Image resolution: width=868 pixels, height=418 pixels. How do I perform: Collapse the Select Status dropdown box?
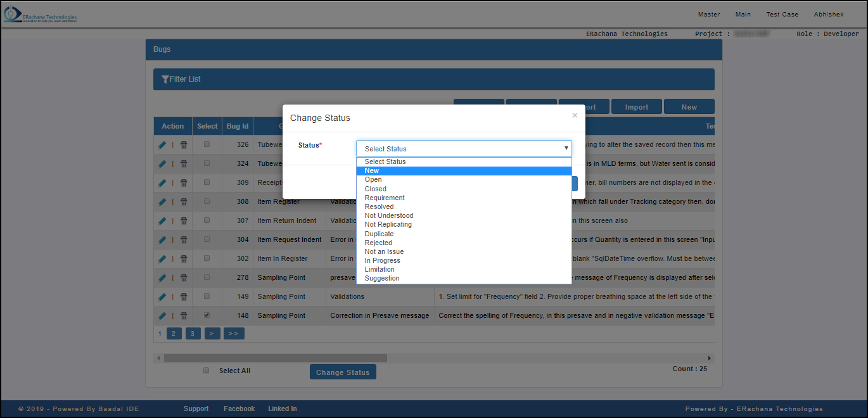click(464, 148)
